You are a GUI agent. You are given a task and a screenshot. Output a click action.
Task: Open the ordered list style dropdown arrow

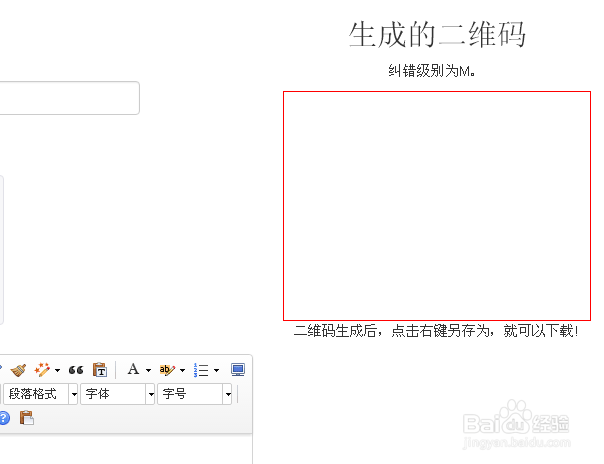(x=216, y=370)
